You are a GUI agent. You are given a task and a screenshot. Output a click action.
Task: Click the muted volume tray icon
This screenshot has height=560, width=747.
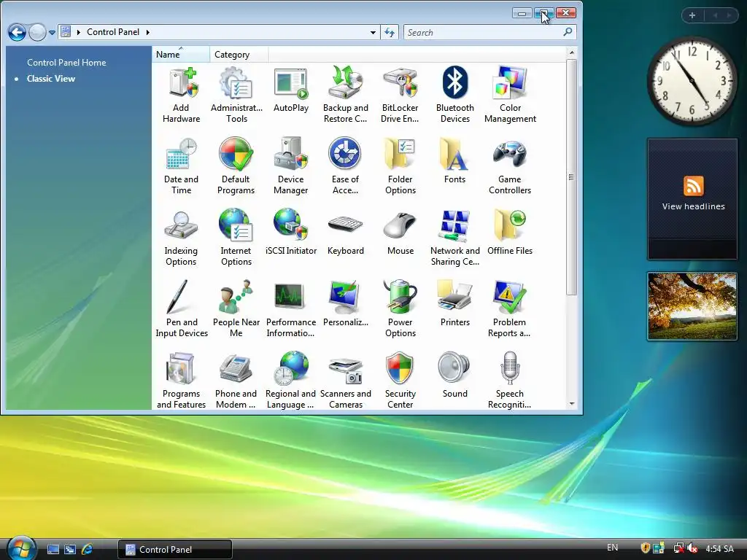[x=692, y=548]
